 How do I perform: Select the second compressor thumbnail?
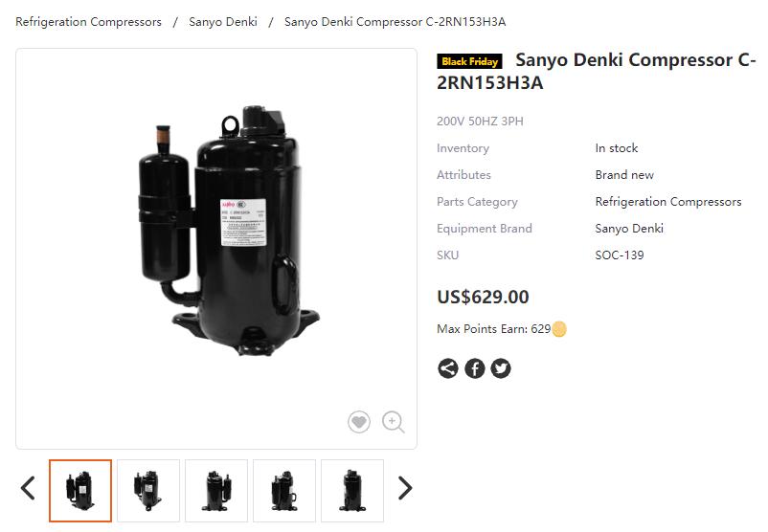148,491
